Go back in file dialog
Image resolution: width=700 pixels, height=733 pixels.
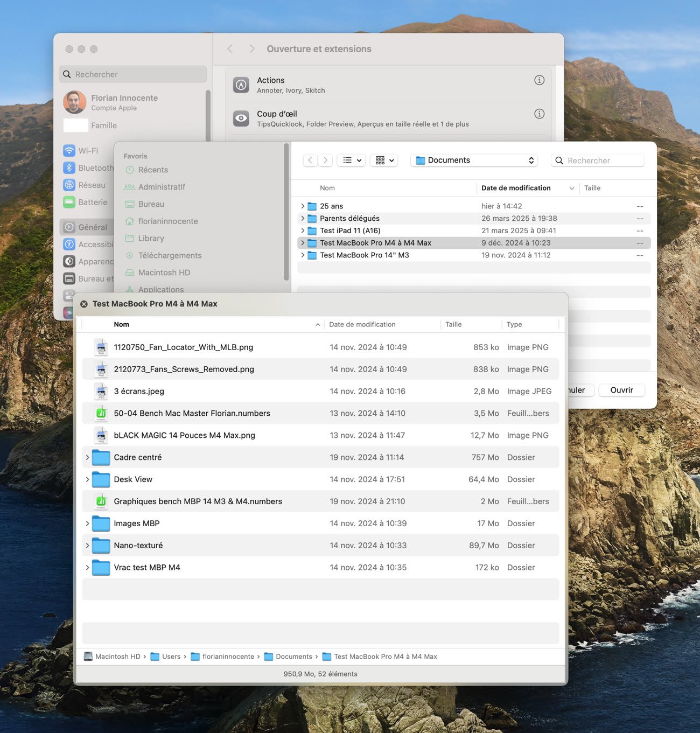pos(310,160)
